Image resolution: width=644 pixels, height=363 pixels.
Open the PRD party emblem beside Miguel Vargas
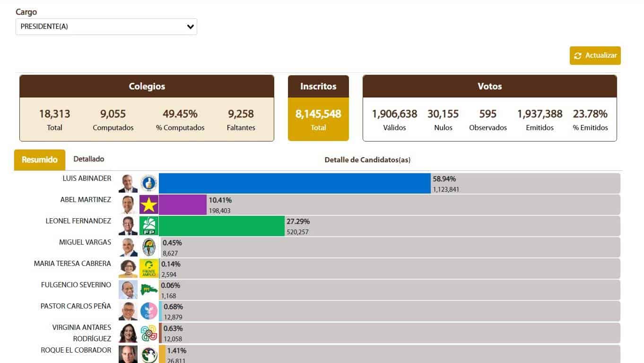click(149, 247)
